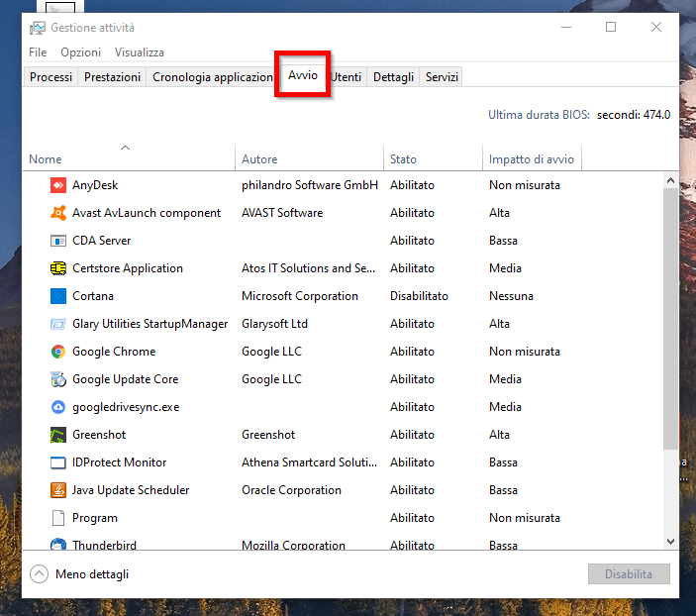Click the Nessuna impact value for Cortana
This screenshot has height=616, width=696.
(x=511, y=296)
